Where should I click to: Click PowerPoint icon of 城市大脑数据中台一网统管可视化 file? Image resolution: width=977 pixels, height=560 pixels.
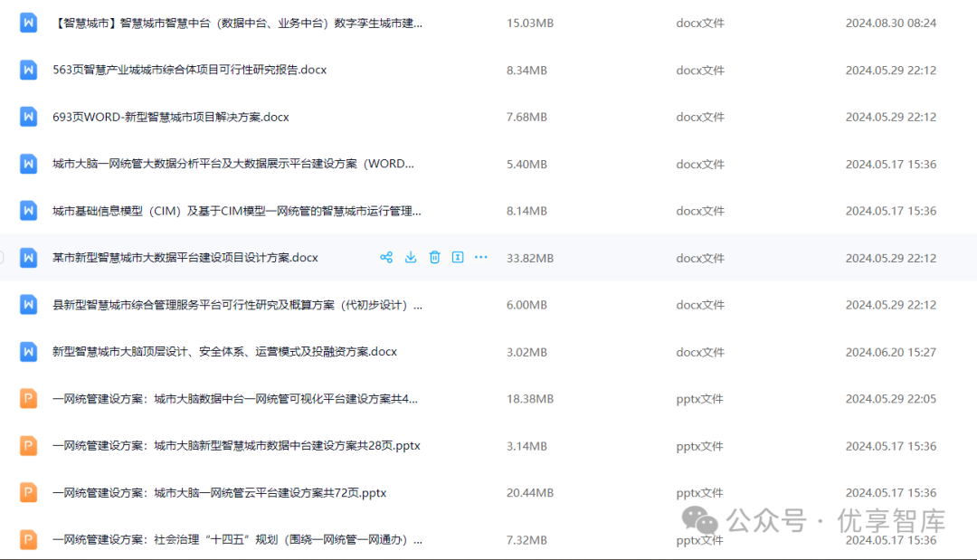coord(29,399)
